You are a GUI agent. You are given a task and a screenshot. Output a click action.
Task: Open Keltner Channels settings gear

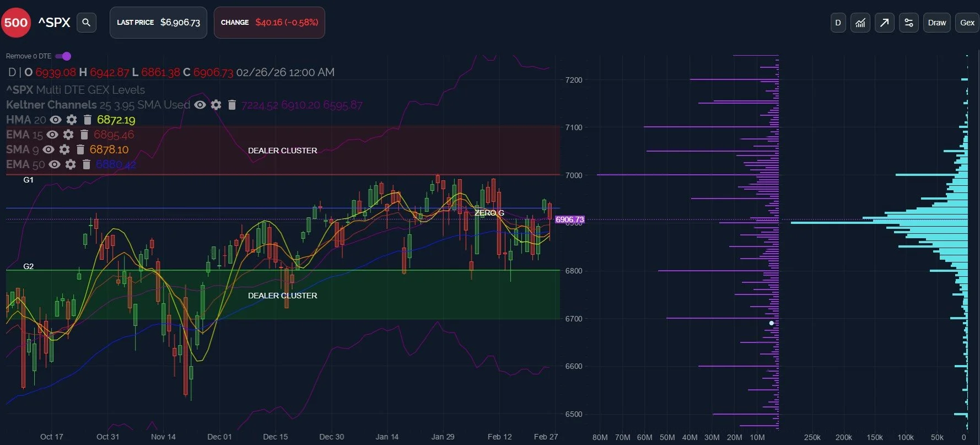point(216,105)
